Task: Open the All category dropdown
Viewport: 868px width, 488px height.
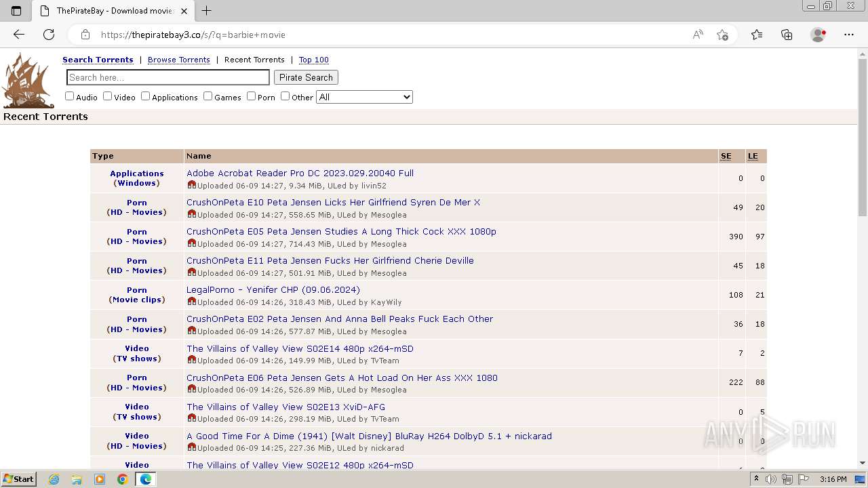Action: point(364,97)
